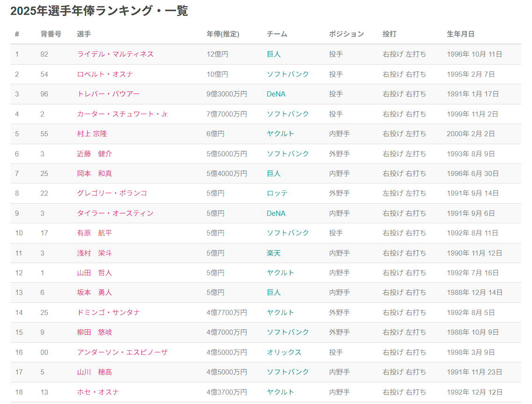Image resolution: width=532 pixels, height=404 pixels.
Task: Select 坂本 勇人 player link
Action: [x=95, y=293]
